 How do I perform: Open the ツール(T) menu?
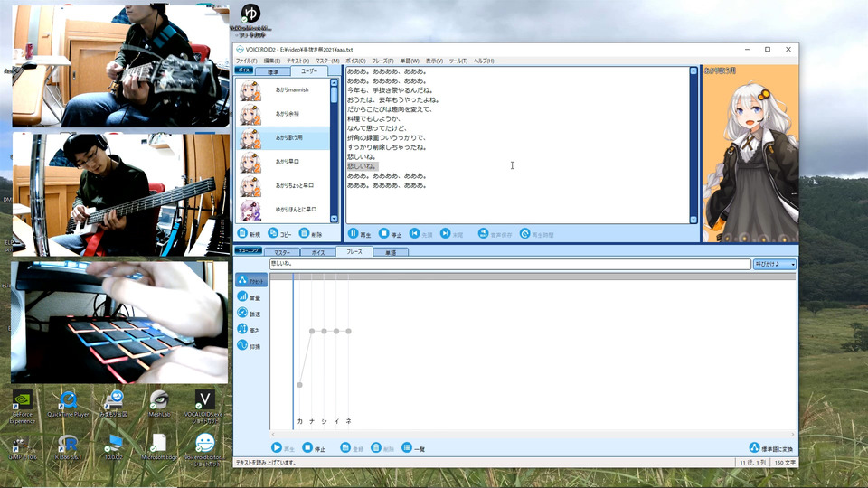[458, 61]
